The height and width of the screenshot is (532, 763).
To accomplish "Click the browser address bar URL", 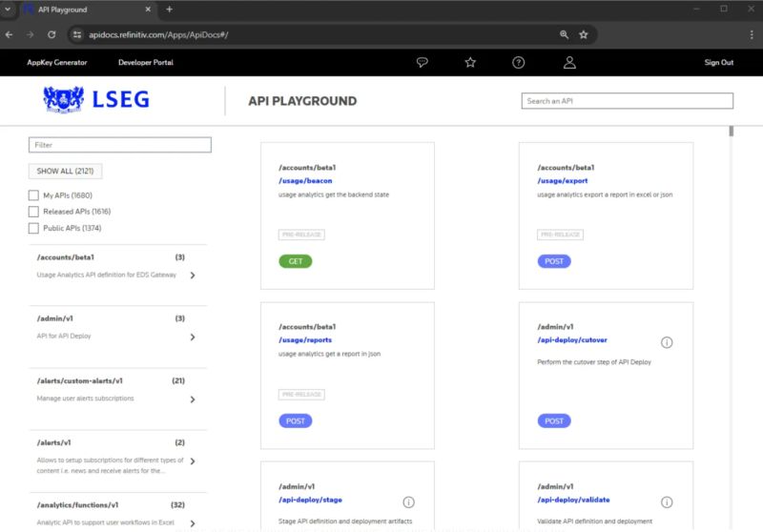I will coord(158,34).
